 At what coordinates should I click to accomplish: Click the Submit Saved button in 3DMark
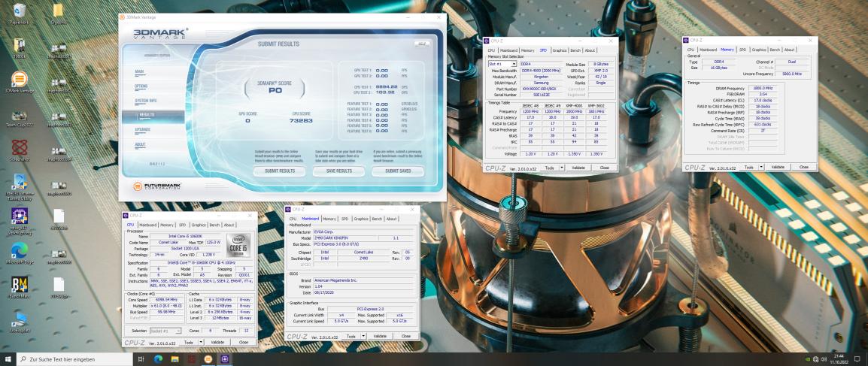(x=398, y=171)
